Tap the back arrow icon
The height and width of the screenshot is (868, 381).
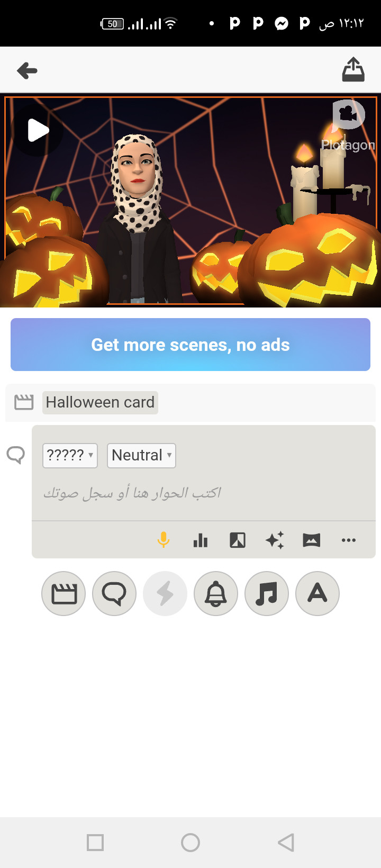(27, 70)
